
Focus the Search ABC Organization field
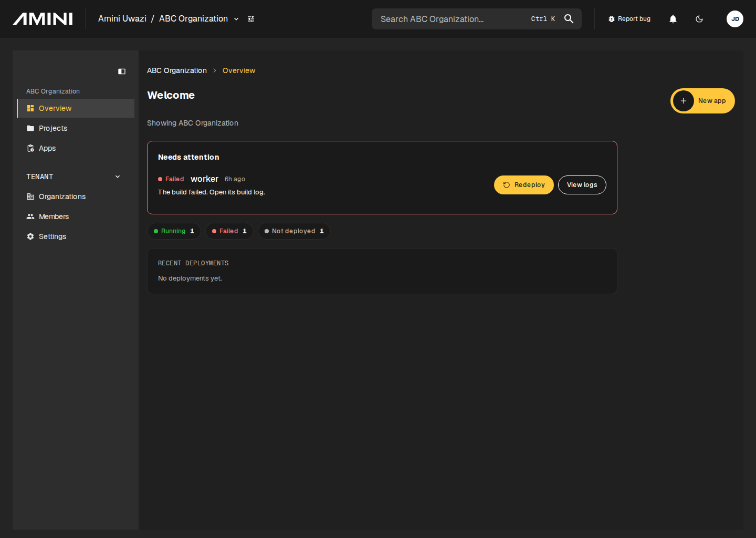click(x=477, y=19)
